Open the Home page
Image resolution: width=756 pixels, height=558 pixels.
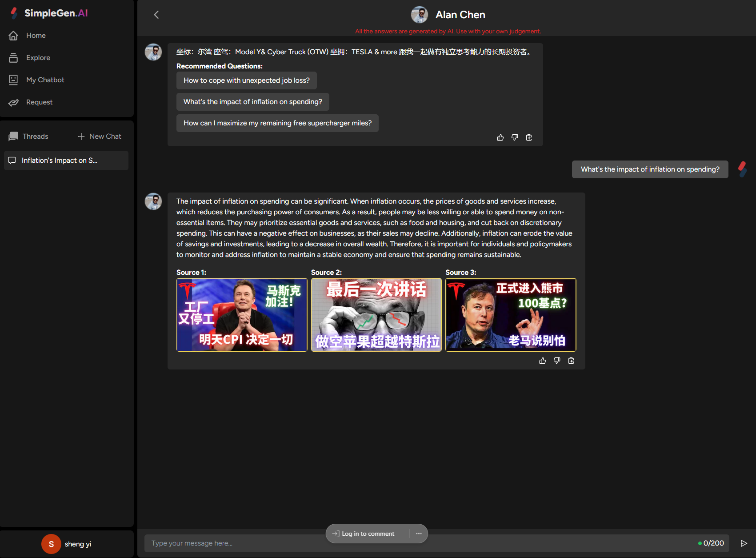[x=36, y=36]
